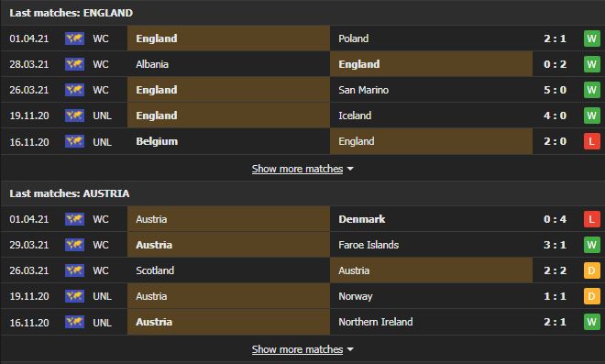Click the world flag icon in Albania row

[x=74, y=64]
